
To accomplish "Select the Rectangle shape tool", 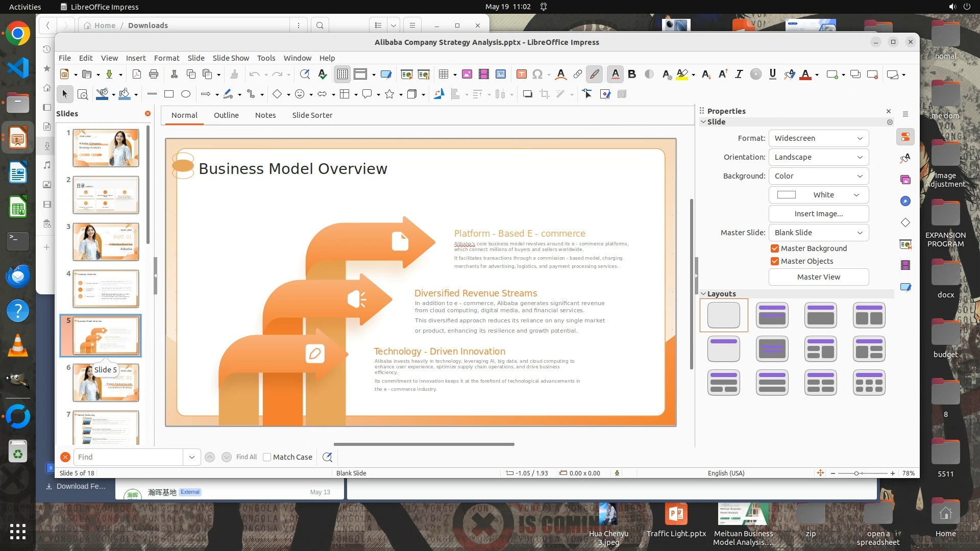I will (x=169, y=94).
